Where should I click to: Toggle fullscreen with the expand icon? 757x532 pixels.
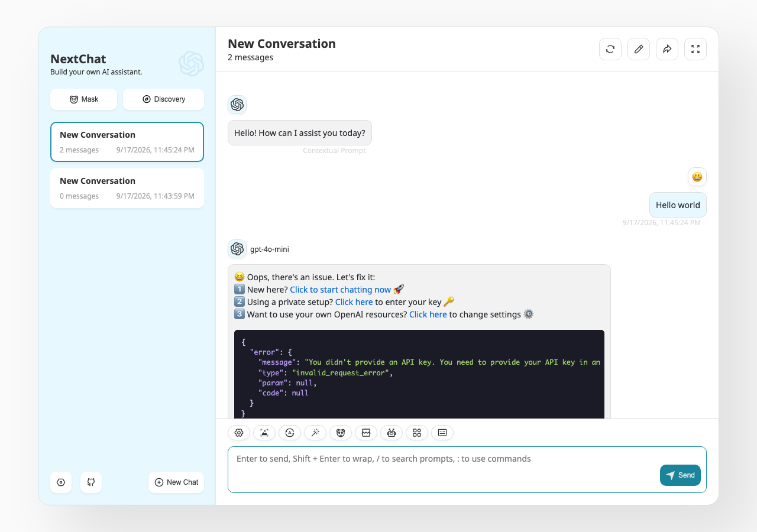695,49
